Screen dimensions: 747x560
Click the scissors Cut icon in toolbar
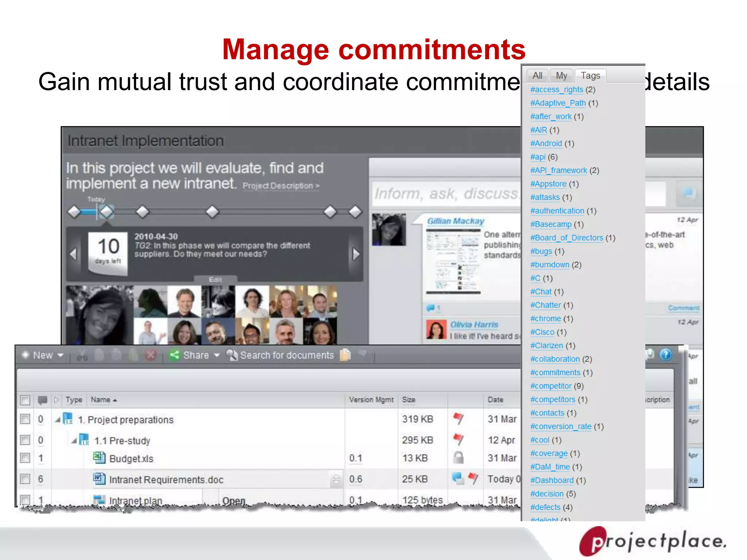click(82, 355)
